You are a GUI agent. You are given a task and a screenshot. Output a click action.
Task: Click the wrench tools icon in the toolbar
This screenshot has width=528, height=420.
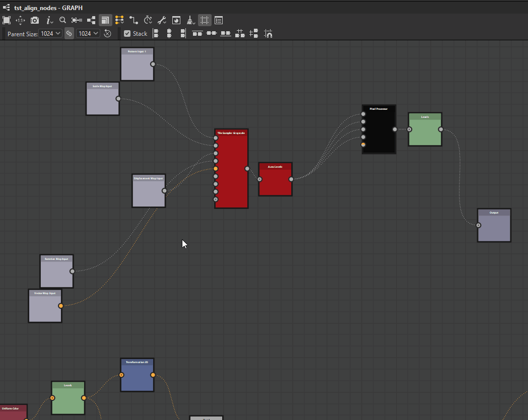161,20
